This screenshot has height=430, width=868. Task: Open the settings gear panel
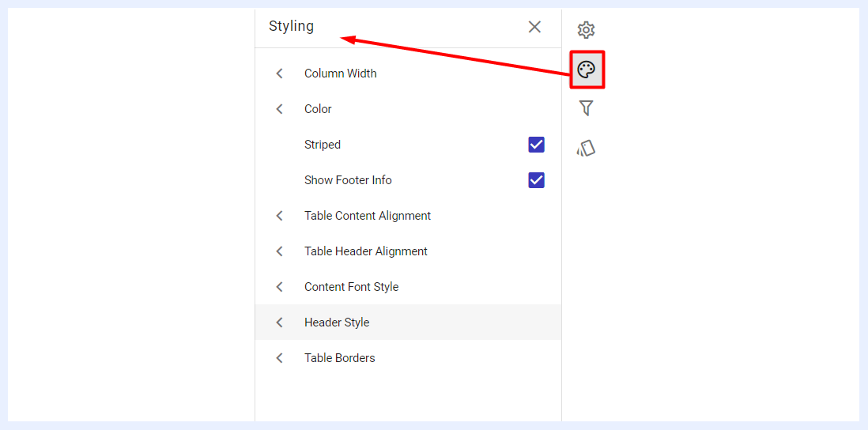coord(587,30)
